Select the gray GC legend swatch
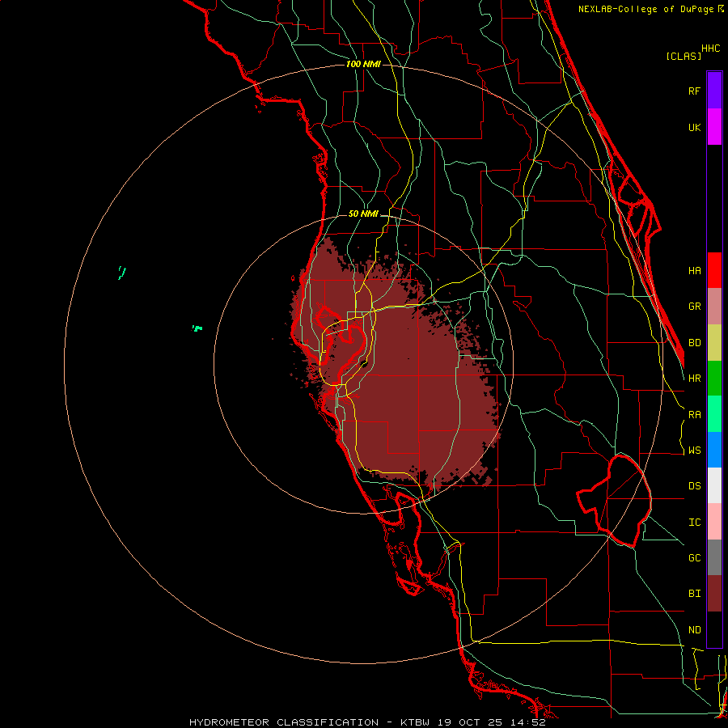 (x=714, y=557)
